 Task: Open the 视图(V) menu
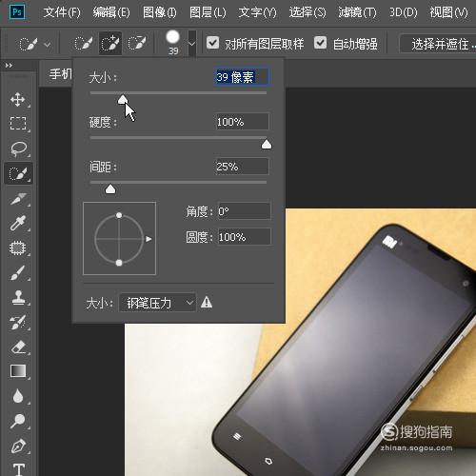tap(448, 12)
